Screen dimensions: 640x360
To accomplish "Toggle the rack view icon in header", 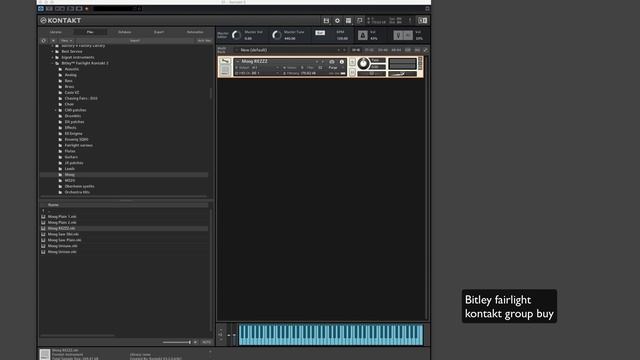I will click(x=348, y=20).
